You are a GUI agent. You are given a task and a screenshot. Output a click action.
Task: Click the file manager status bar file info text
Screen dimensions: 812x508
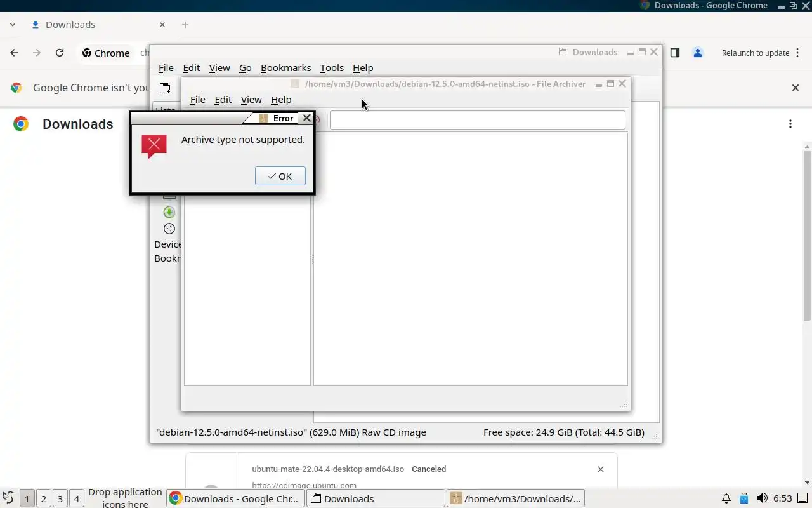(x=291, y=432)
